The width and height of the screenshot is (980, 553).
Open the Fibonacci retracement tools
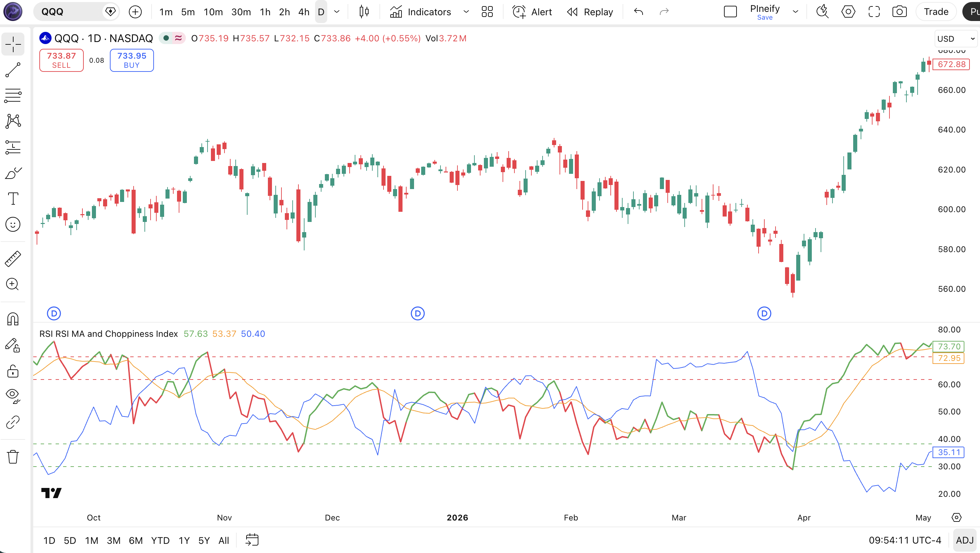click(x=13, y=96)
